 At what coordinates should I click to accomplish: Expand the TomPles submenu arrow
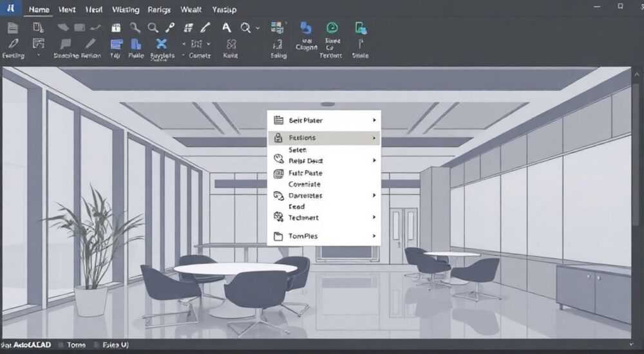[x=374, y=236]
